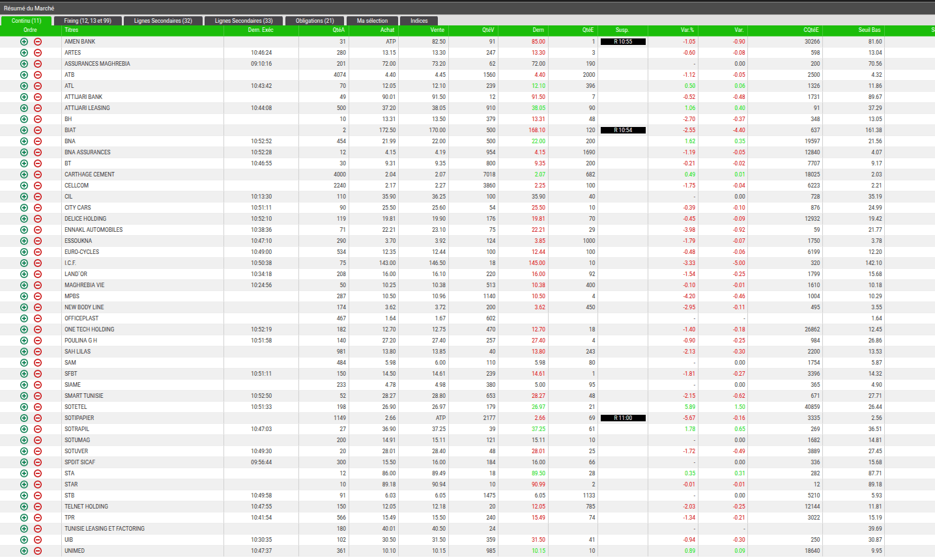Click the green plus icon for AMEN BANK

tap(24, 42)
